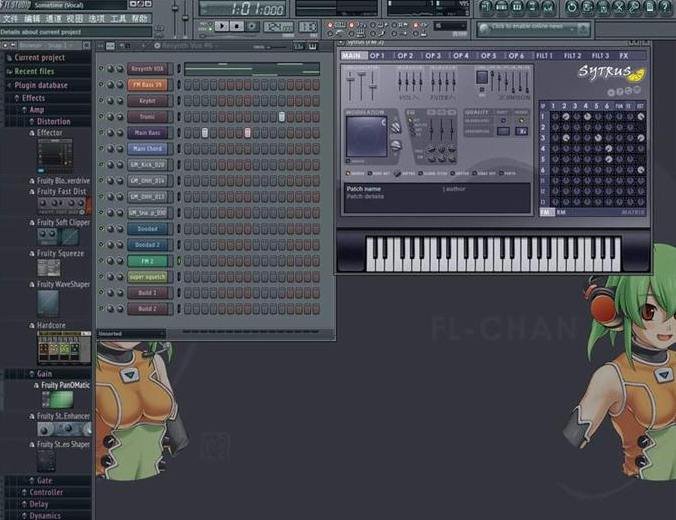
Task: Click the Fruity PanOMatic thumbnail preview
Action: (57, 399)
